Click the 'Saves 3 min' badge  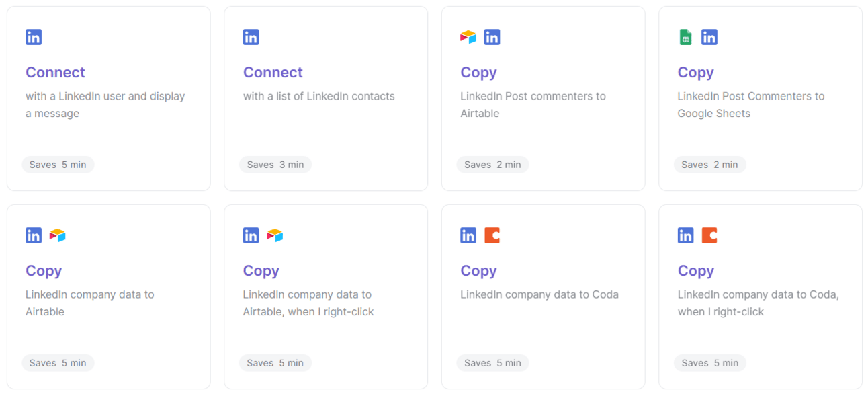point(275,165)
